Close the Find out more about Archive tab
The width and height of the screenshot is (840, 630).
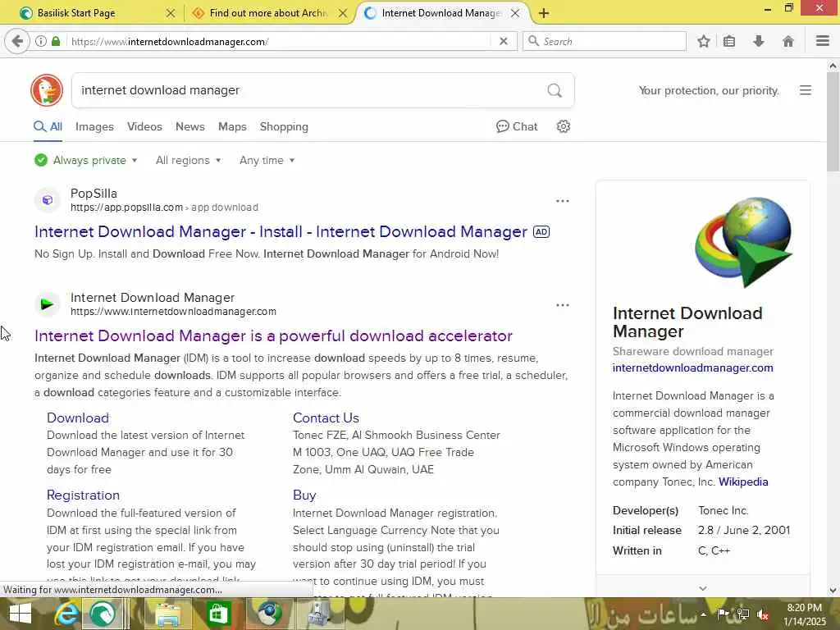343,13
